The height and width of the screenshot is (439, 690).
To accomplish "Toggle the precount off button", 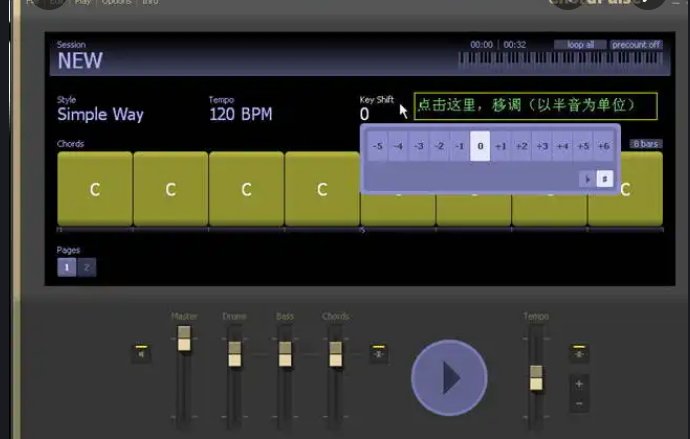I will (636, 45).
